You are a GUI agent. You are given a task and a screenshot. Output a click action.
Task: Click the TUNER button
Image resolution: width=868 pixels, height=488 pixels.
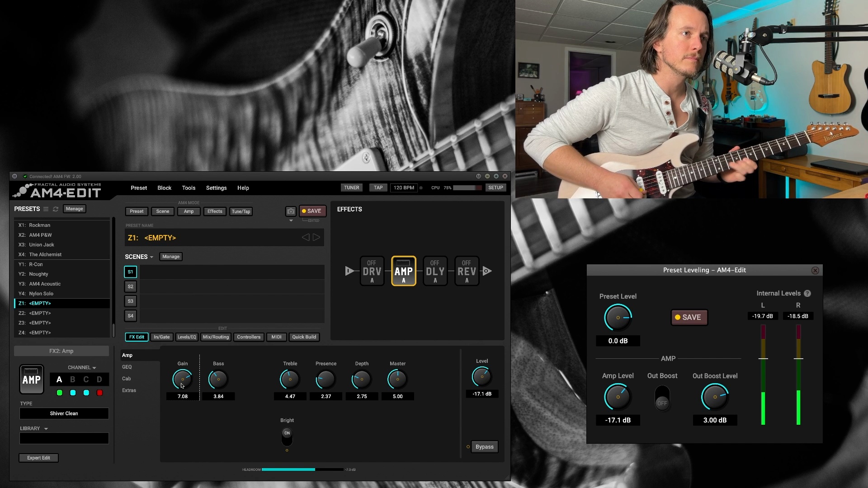click(x=352, y=188)
